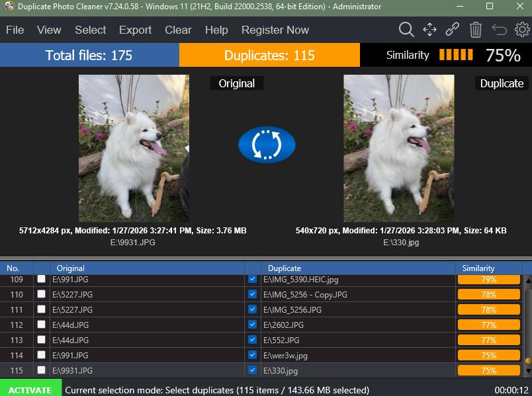Click the Duplicate dog photo preview

[399, 149]
